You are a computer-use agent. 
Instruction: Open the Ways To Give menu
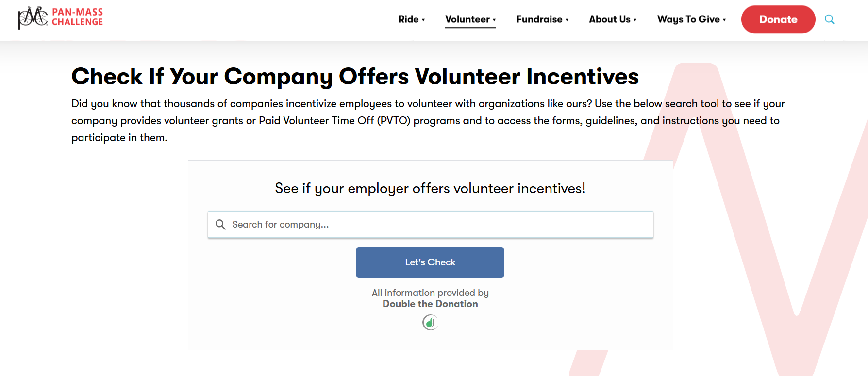[x=688, y=19]
